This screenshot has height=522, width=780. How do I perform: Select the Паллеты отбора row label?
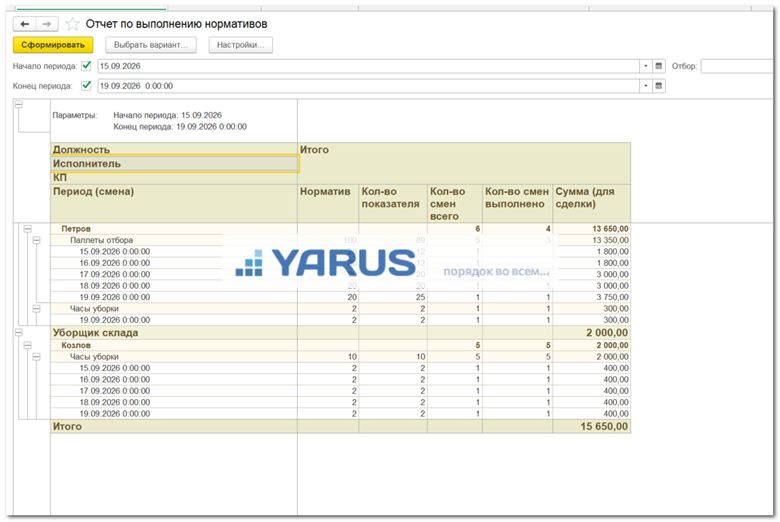click(x=101, y=240)
